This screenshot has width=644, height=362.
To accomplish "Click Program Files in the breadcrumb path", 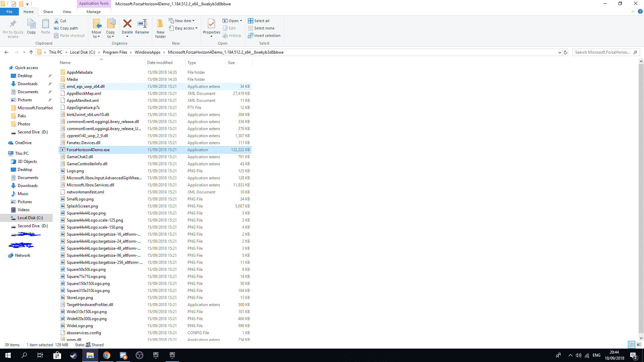I will pyautogui.click(x=115, y=52).
